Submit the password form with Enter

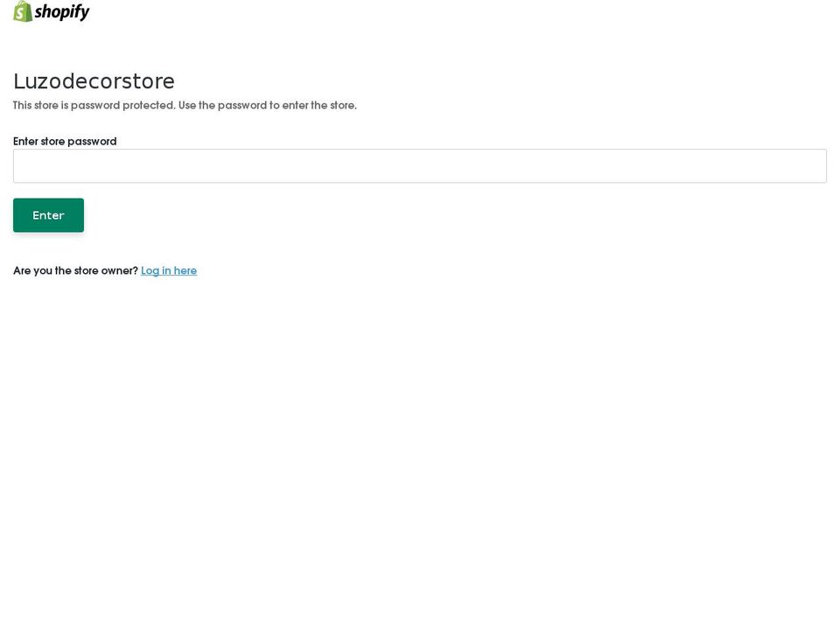48,215
